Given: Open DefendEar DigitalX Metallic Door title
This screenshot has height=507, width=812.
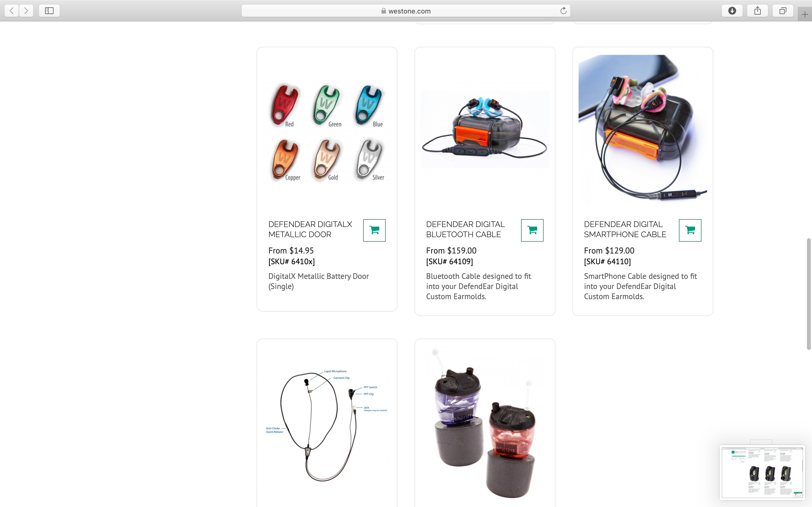Looking at the screenshot, I should (x=310, y=229).
